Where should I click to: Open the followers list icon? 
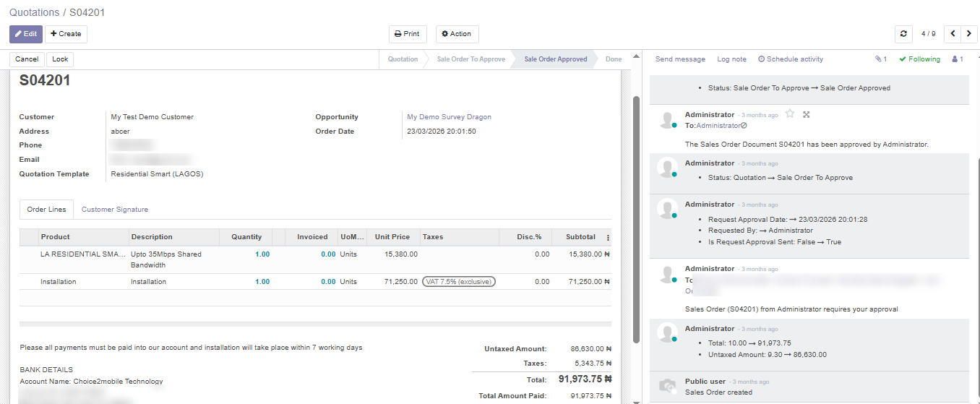click(958, 59)
